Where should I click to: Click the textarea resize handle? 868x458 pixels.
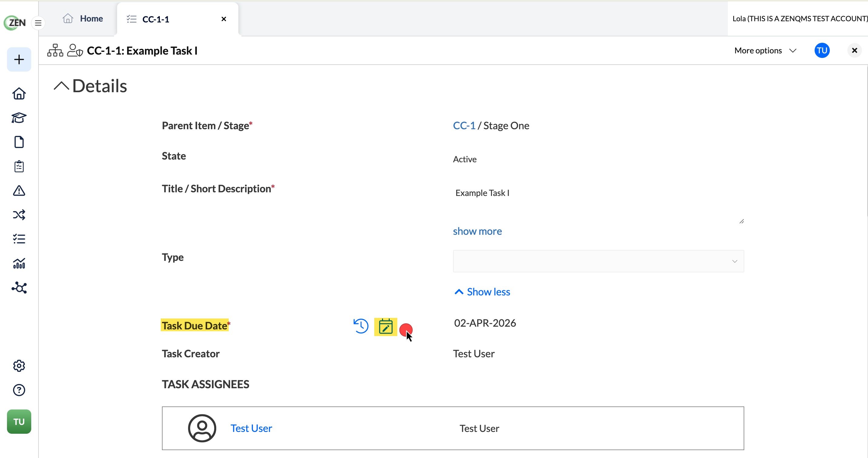(x=741, y=221)
